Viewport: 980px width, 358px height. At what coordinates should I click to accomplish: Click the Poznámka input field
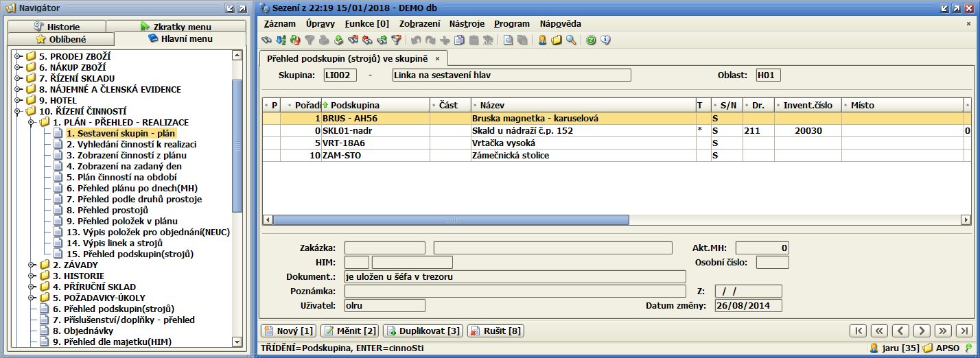(515, 291)
